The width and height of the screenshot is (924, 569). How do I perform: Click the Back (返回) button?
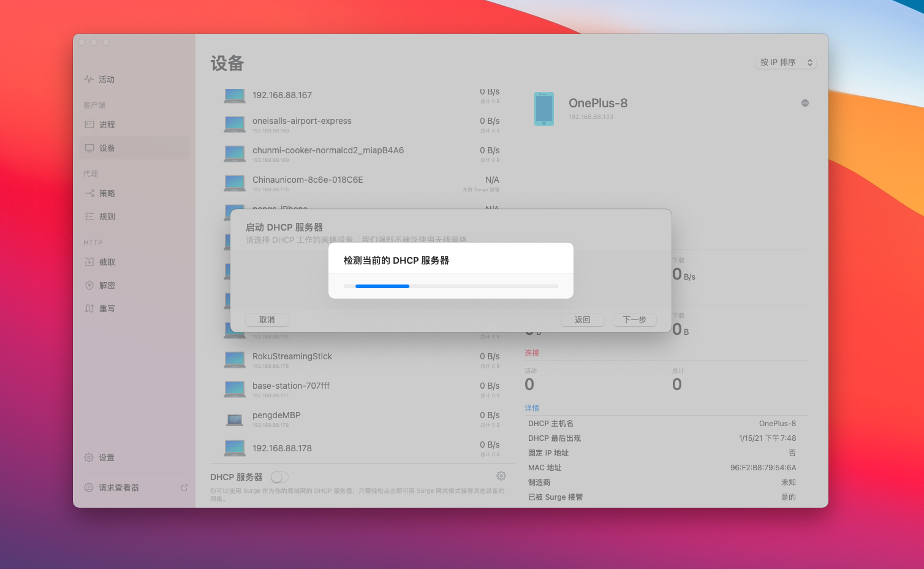click(x=582, y=320)
